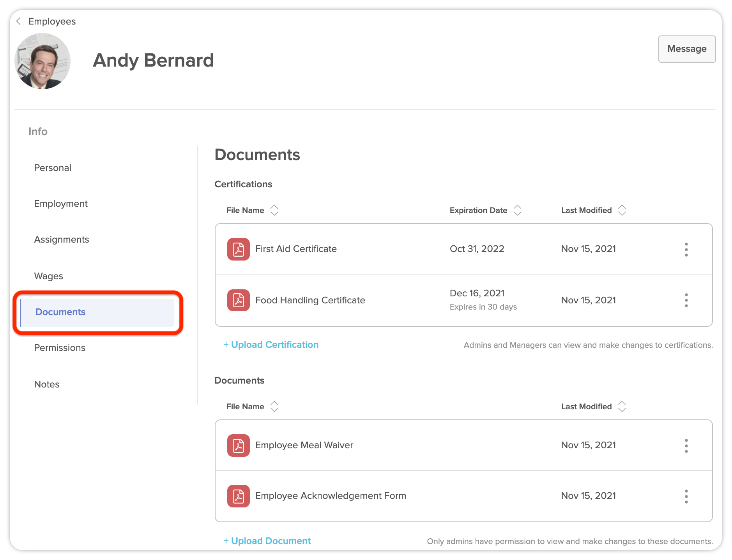Open the Employee Meal Waiver PDF icon
This screenshot has width=732, height=560.
pyautogui.click(x=238, y=446)
